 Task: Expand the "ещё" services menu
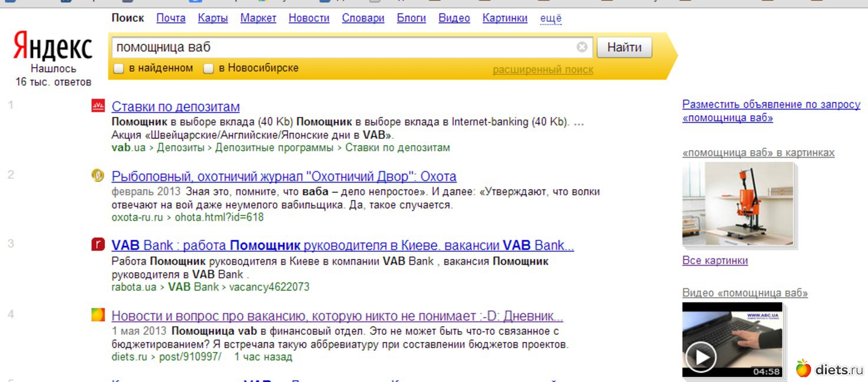point(550,18)
